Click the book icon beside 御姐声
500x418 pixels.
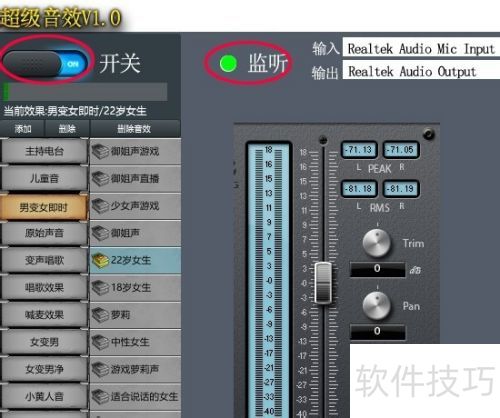(100, 233)
